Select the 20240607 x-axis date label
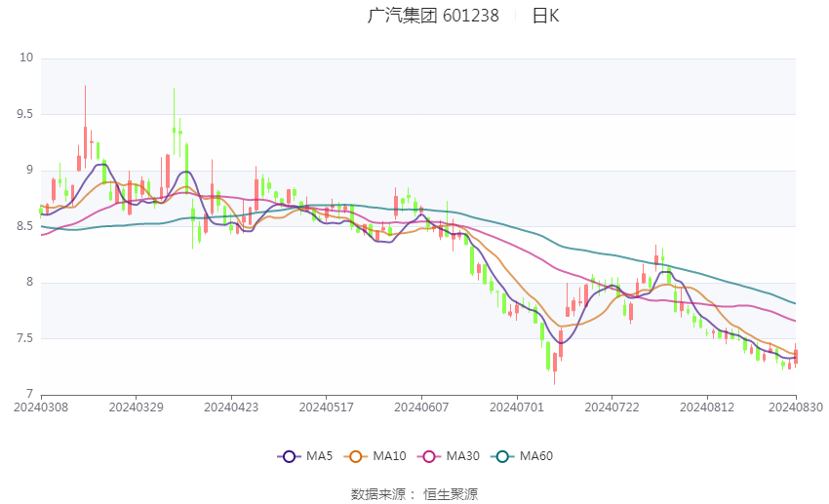The height and width of the screenshot is (504, 829). 421,407
